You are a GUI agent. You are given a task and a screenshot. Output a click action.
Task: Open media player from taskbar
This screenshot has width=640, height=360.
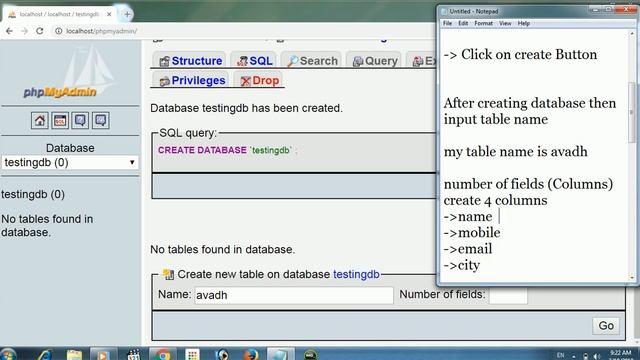pos(103,354)
